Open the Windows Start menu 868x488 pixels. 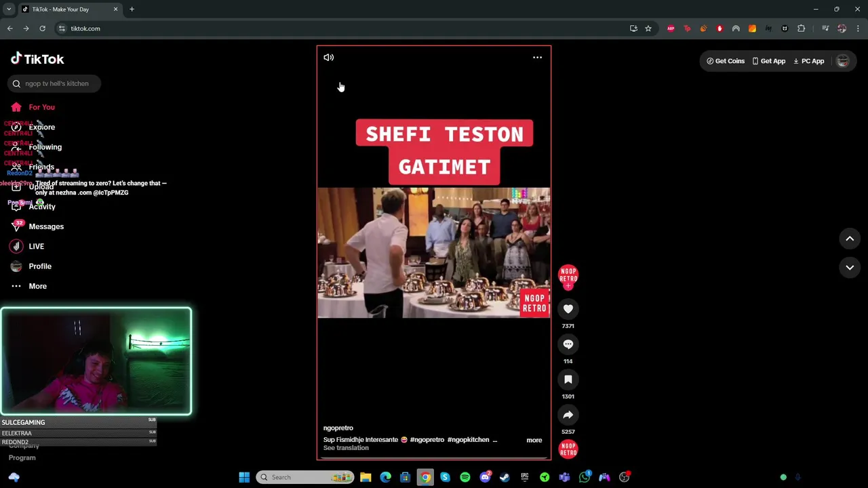point(244,477)
